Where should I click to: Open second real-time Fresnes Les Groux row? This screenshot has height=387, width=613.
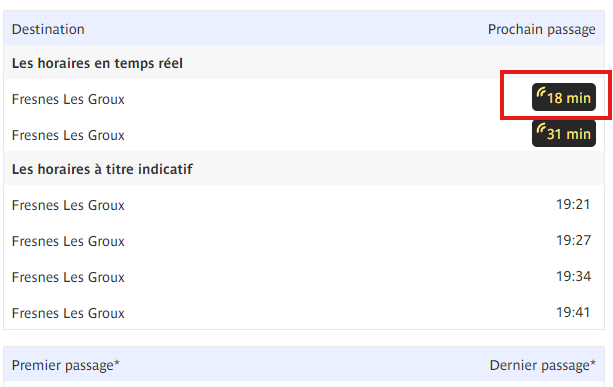tap(304, 133)
